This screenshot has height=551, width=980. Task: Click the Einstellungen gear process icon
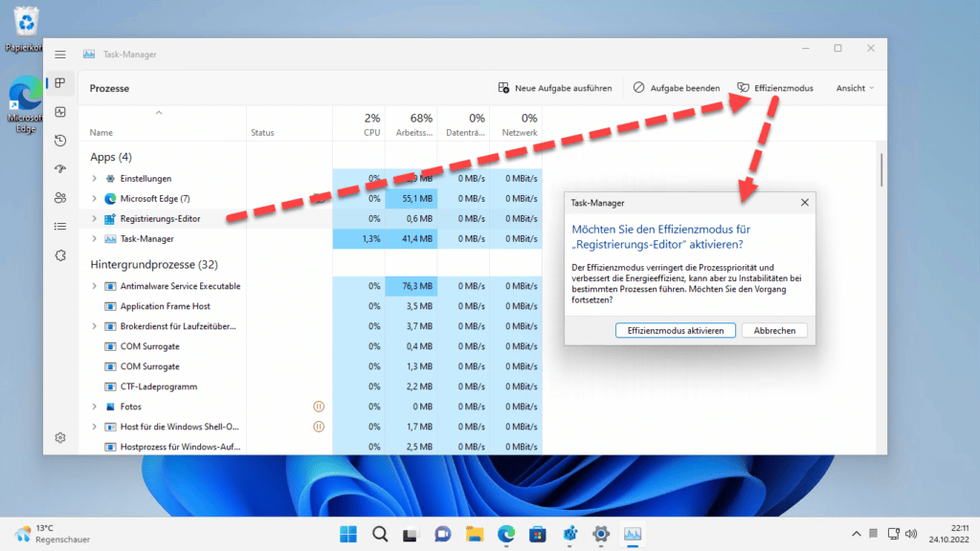(110, 179)
